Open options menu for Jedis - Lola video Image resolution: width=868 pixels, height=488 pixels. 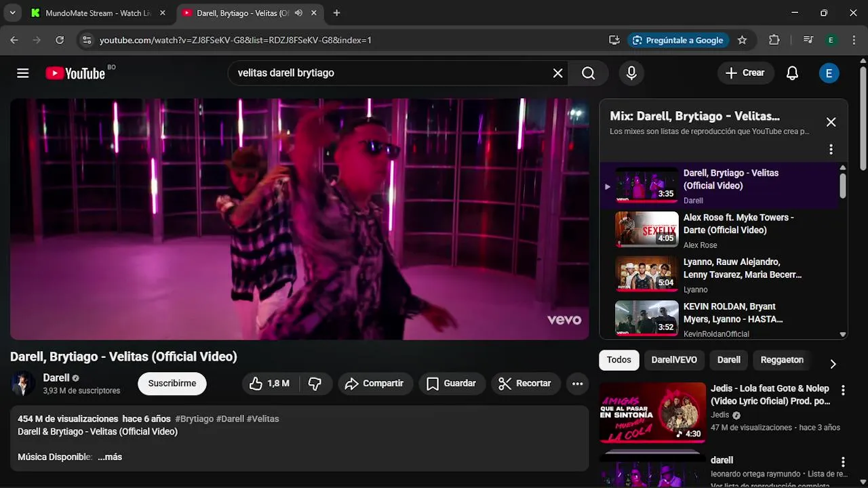(x=843, y=390)
